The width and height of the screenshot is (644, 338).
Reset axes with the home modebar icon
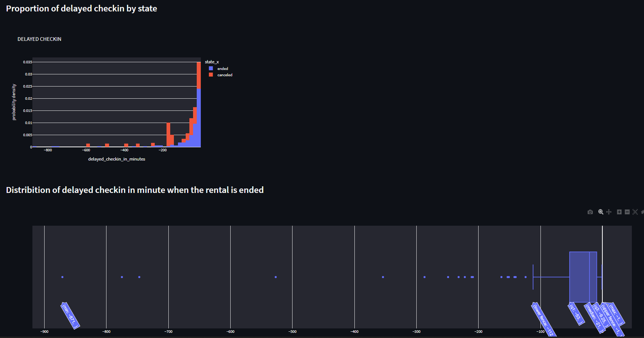tap(643, 212)
